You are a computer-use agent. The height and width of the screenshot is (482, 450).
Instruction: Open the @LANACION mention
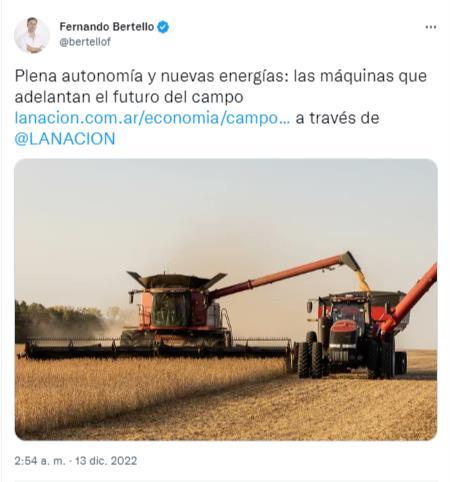(x=65, y=139)
